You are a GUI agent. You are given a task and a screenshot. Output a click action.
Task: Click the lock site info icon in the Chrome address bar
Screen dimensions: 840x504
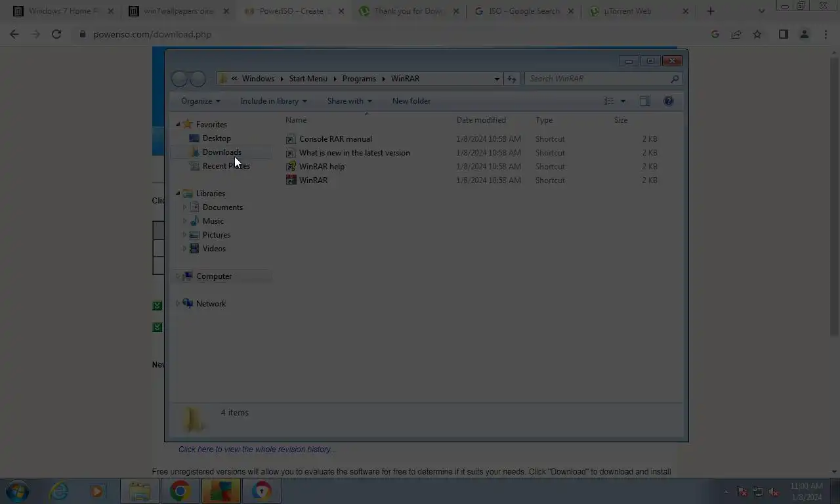[83, 34]
